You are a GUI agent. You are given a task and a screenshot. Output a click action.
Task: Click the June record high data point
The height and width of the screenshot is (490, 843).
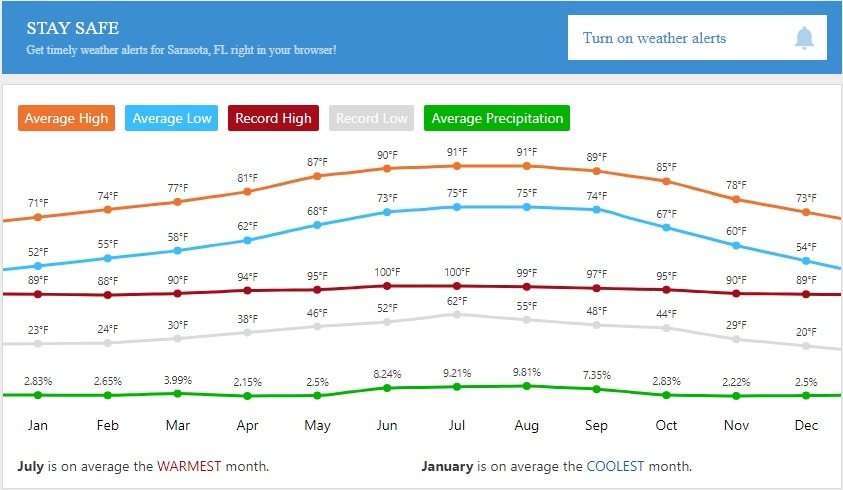(x=387, y=286)
